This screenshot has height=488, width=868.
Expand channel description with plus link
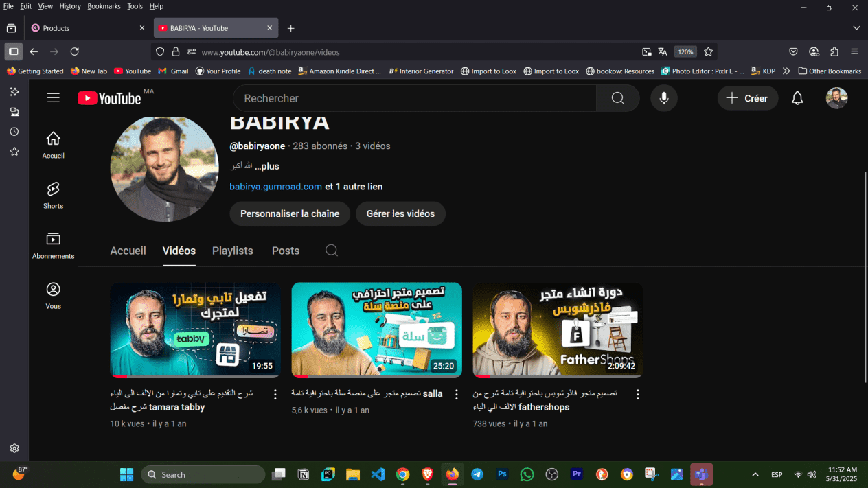(267, 166)
